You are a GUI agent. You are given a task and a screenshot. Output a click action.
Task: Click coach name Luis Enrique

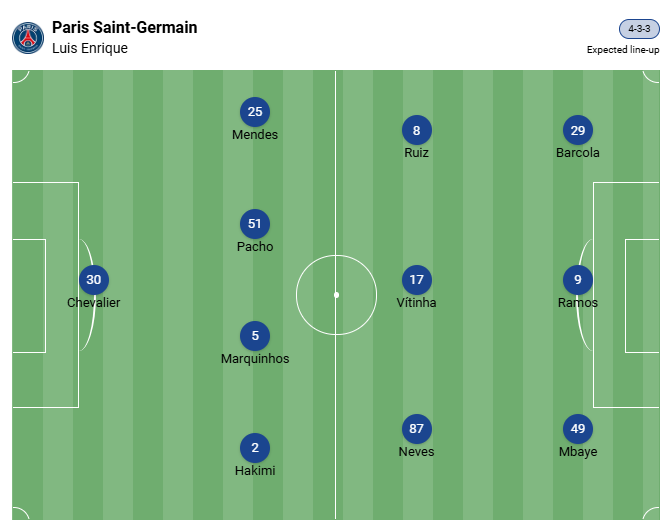pyautogui.click(x=90, y=48)
